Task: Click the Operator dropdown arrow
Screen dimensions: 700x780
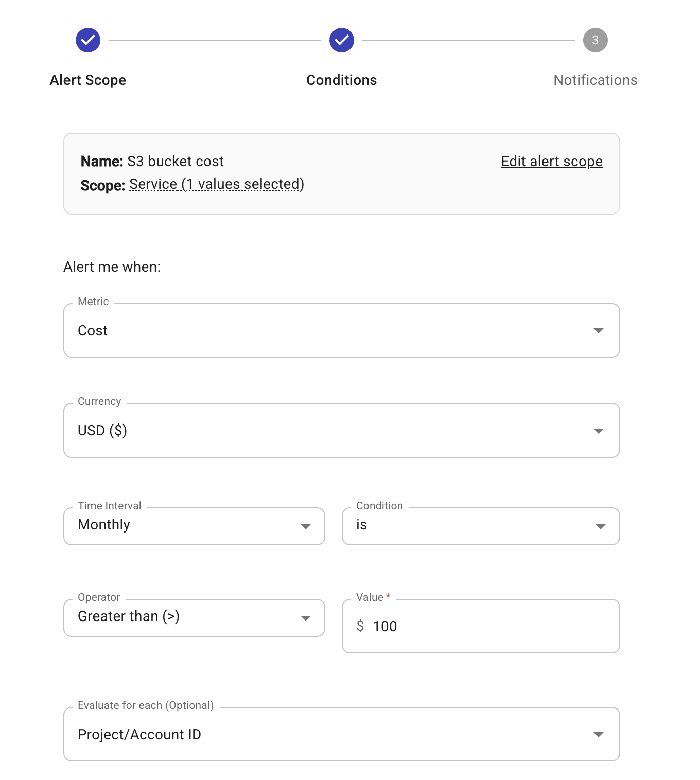Action: (306, 618)
